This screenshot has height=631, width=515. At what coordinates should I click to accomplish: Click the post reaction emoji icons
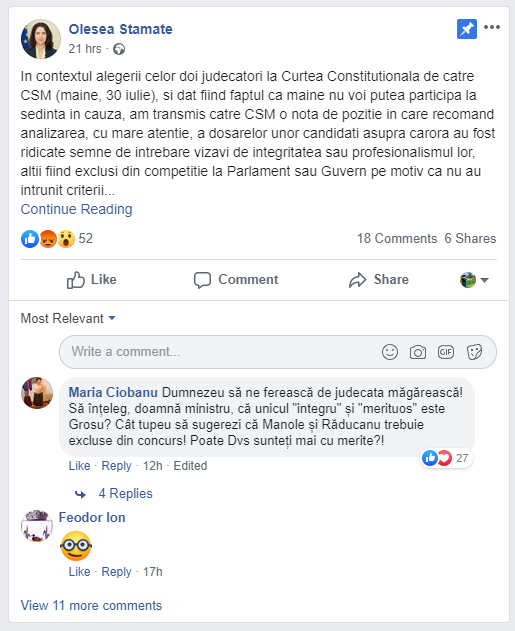coord(48,239)
